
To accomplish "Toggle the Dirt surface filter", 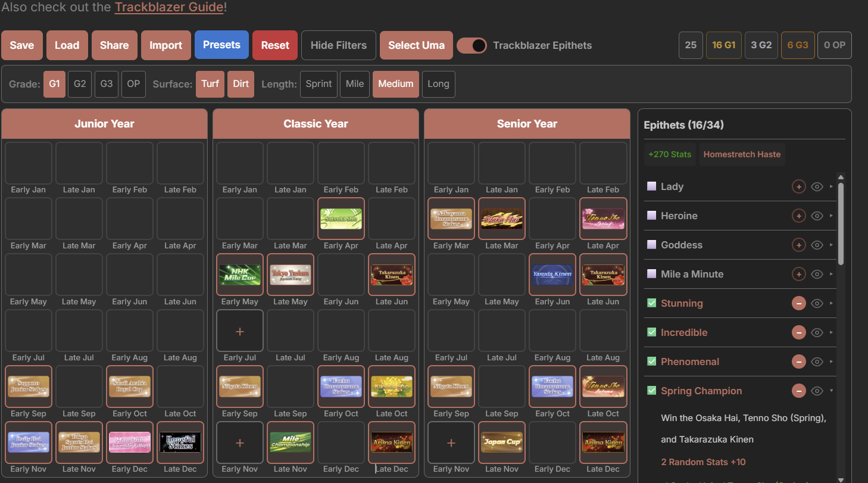I will click(241, 84).
